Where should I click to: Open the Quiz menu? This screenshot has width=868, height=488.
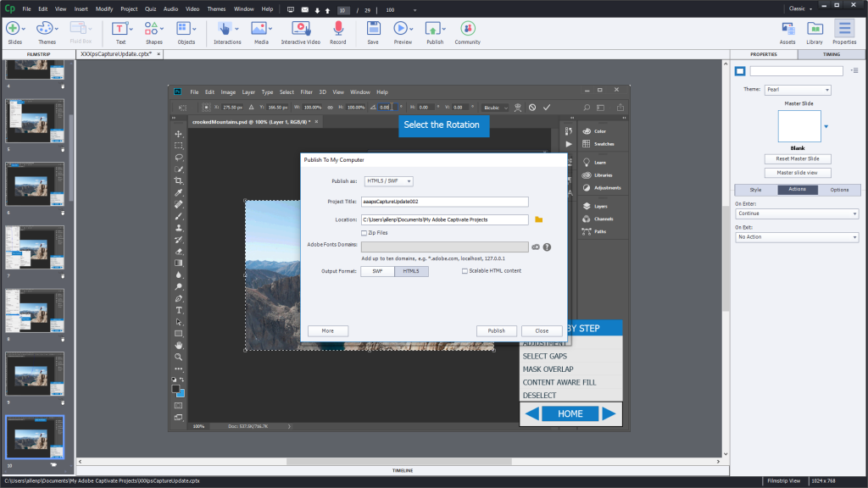(150, 8)
